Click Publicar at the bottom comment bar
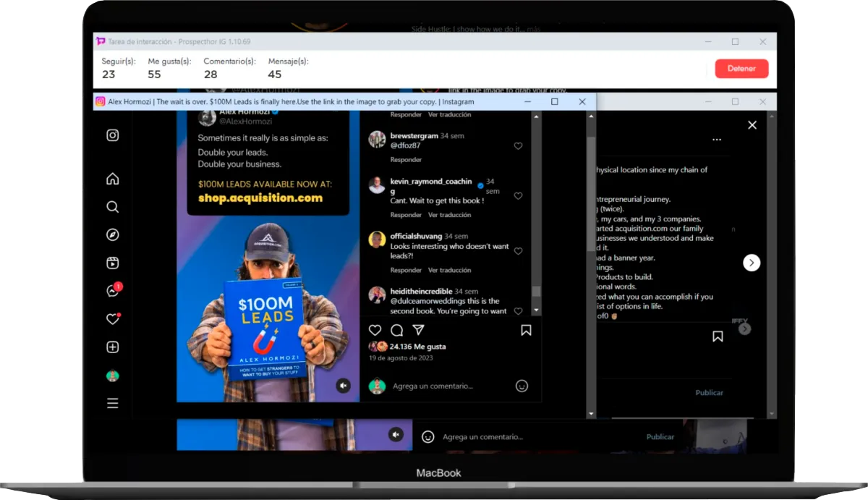Image resolution: width=868 pixels, height=500 pixels. tap(660, 437)
